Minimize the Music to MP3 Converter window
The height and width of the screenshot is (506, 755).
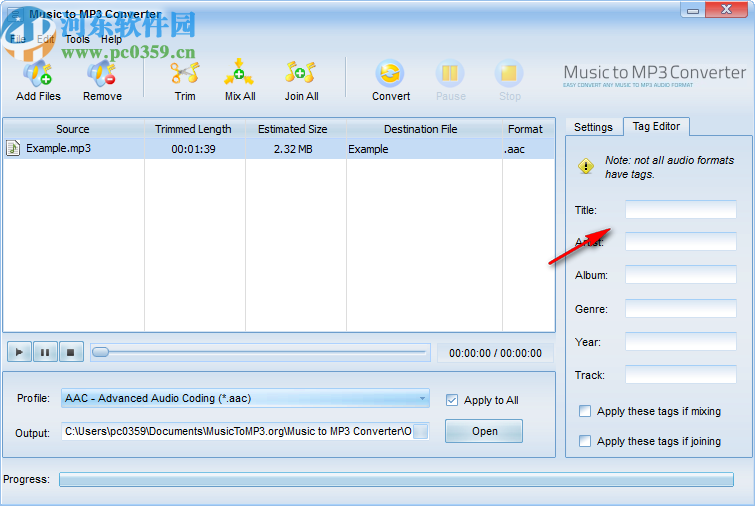(x=693, y=10)
